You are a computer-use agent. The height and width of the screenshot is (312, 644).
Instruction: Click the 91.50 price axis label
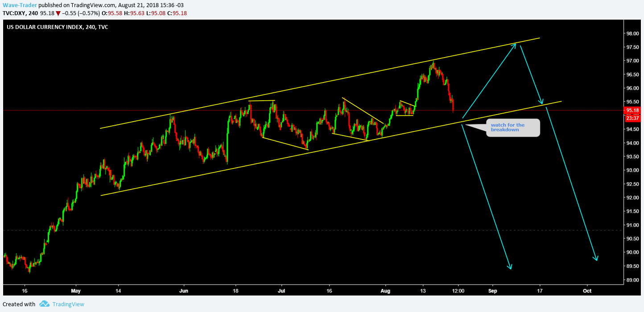click(x=632, y=211)
